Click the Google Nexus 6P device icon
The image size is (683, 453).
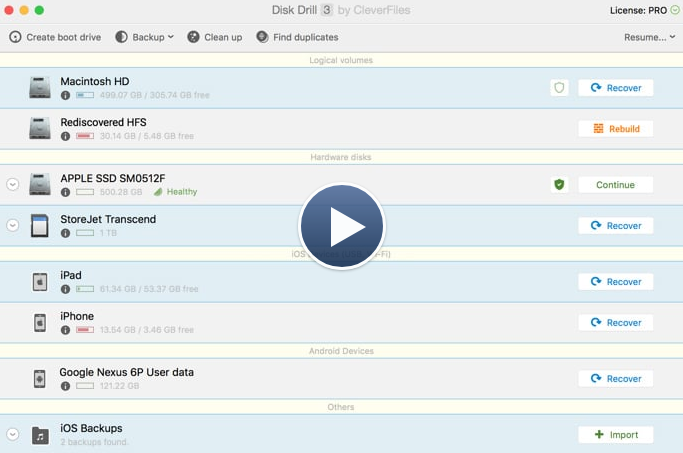pos(40,379)
